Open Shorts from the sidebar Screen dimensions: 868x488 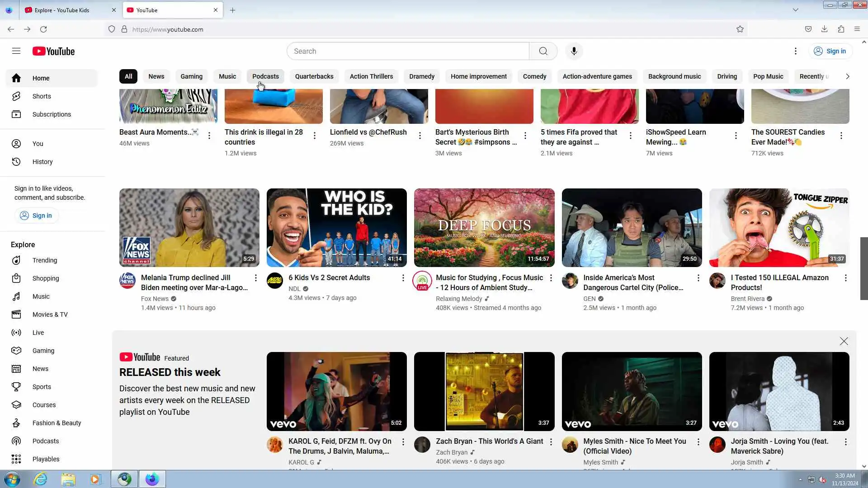pos(42,96)
